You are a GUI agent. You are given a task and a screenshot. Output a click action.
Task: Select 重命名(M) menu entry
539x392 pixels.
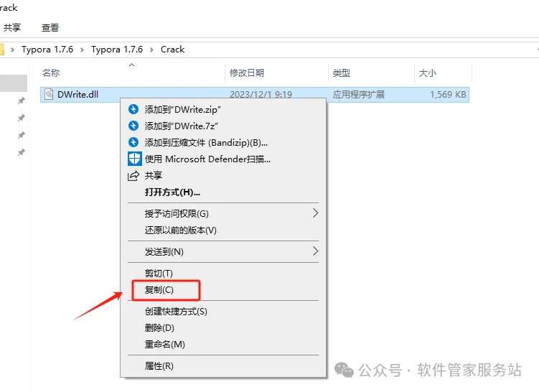click(223, 345)
